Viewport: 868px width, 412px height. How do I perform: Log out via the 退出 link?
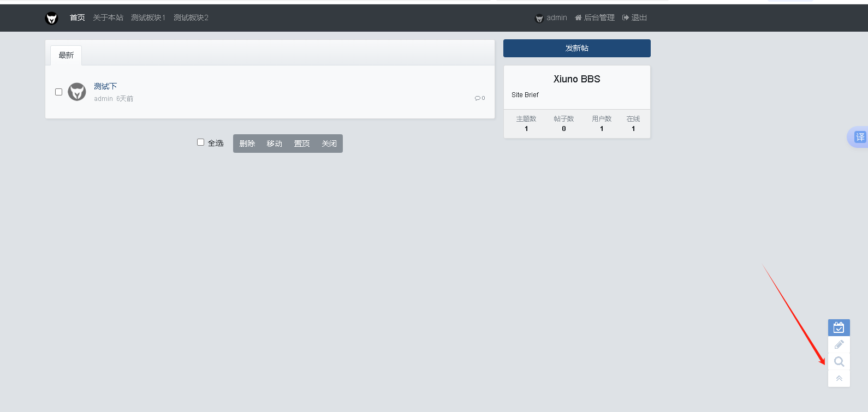[635, 17]
